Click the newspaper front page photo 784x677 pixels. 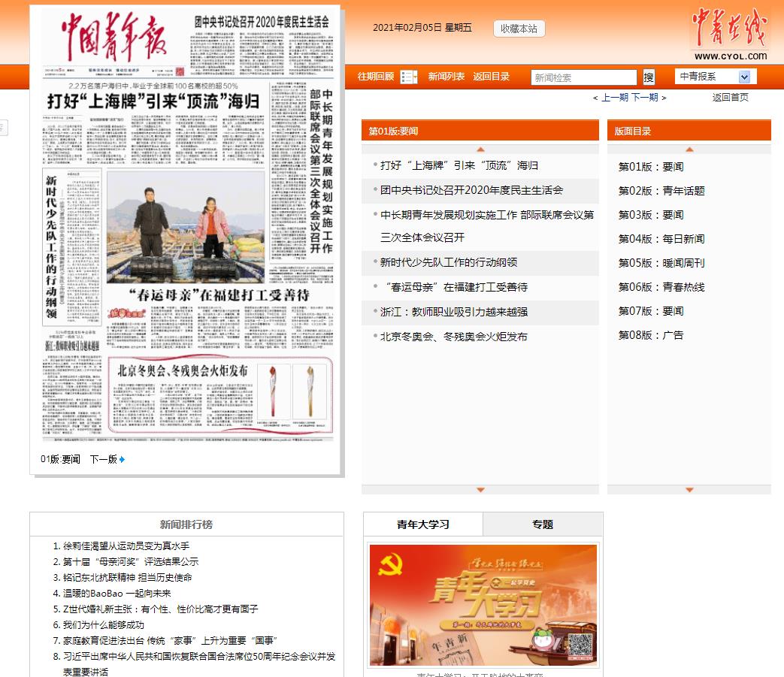pyautogui.click(x=186, y=228)
